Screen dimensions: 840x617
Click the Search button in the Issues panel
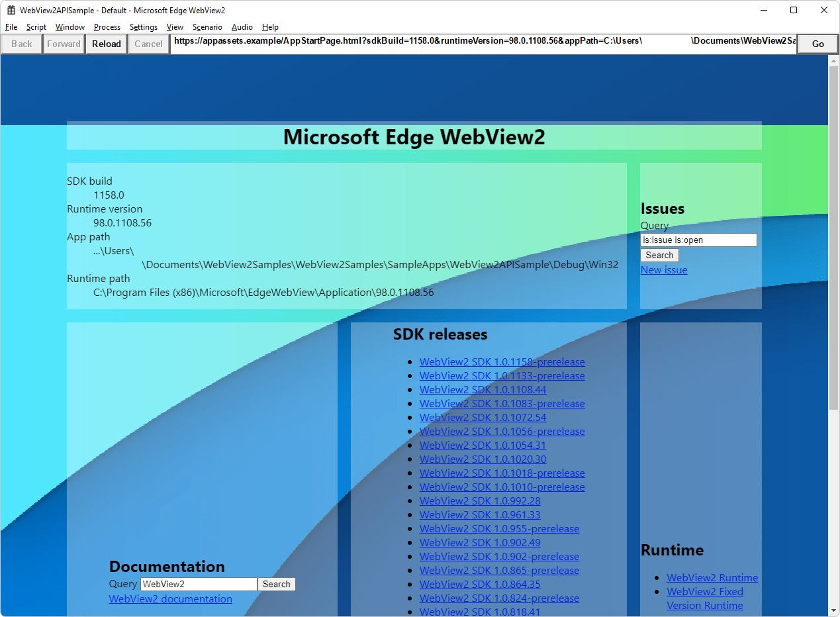point(659,255)
